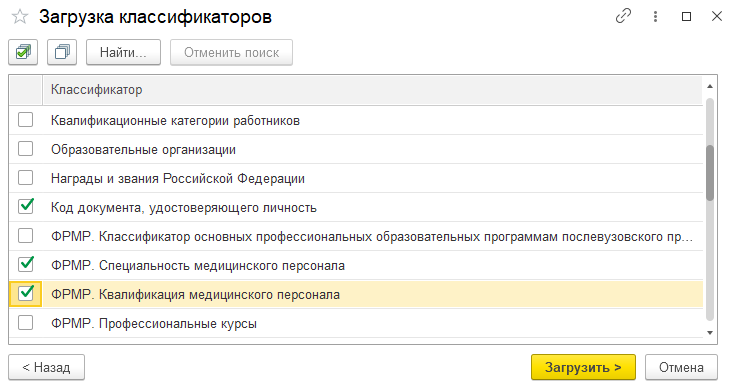
Task: Click the scroll down arrow of list
Action: coord(710,332)
